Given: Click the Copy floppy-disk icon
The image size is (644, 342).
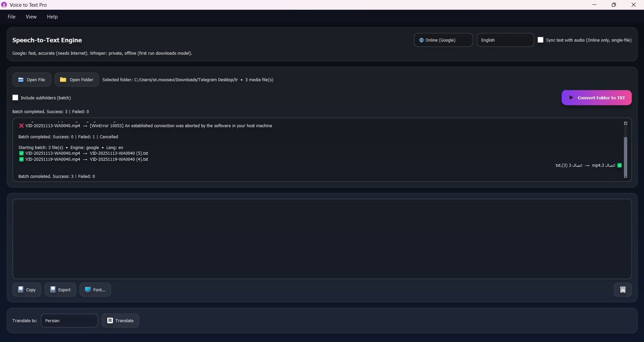Looking at the screenshot, I should (21, 289).
